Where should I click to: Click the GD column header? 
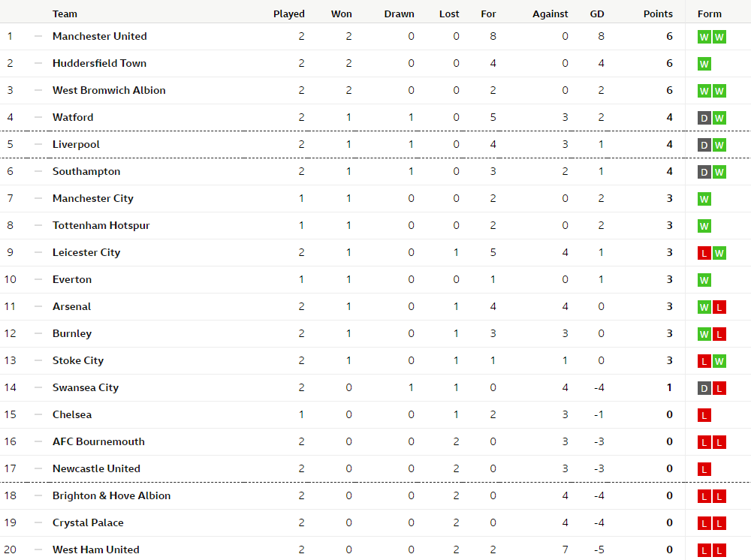tap(597, 14)
